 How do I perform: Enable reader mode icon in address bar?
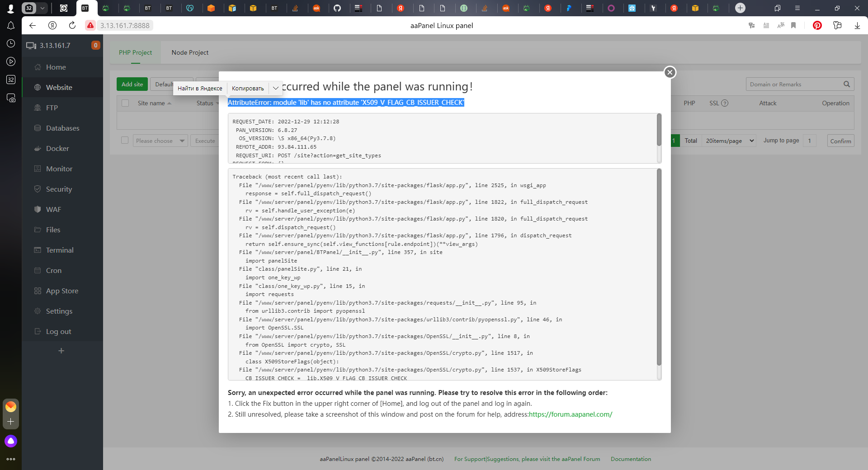point(766,25)
